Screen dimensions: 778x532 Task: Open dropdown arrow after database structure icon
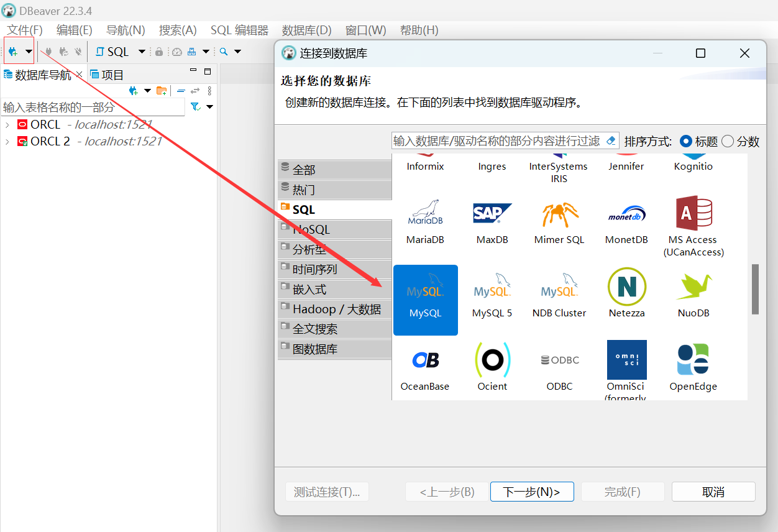click(x=206, y=52)
